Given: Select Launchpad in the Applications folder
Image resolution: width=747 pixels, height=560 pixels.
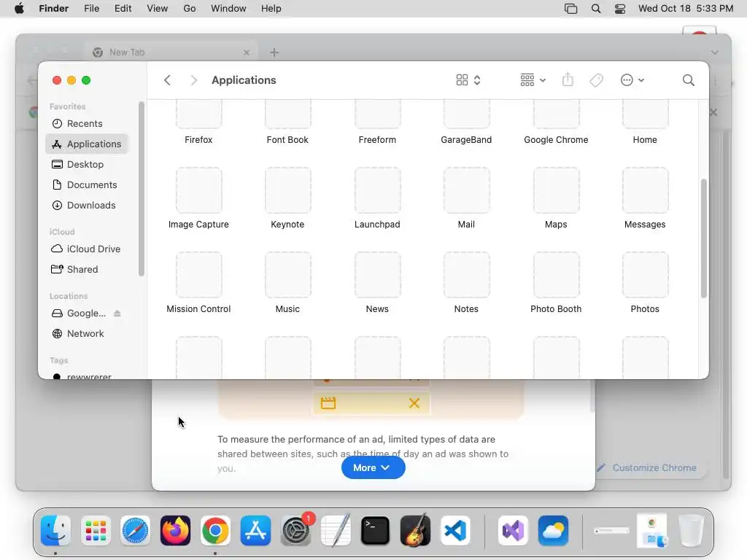Looking at the screenshot, I should [377, 190].
